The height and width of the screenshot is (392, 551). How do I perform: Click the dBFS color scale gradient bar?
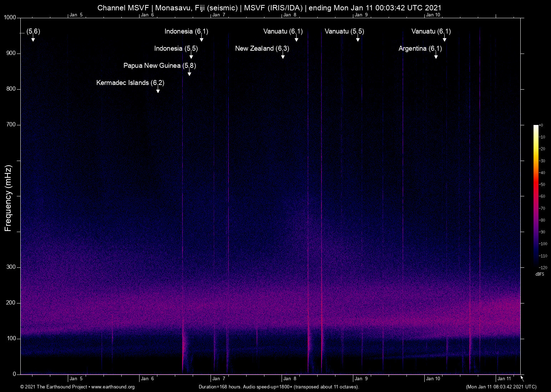point(536,196)
